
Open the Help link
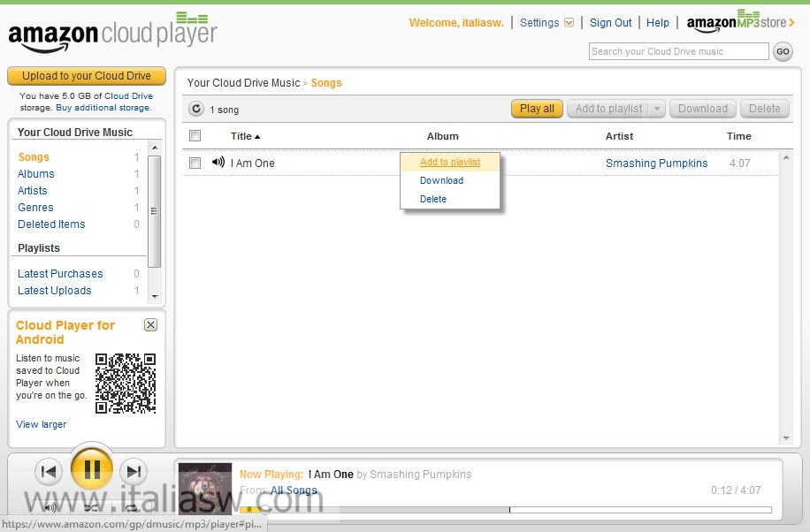tap(658, 23)
